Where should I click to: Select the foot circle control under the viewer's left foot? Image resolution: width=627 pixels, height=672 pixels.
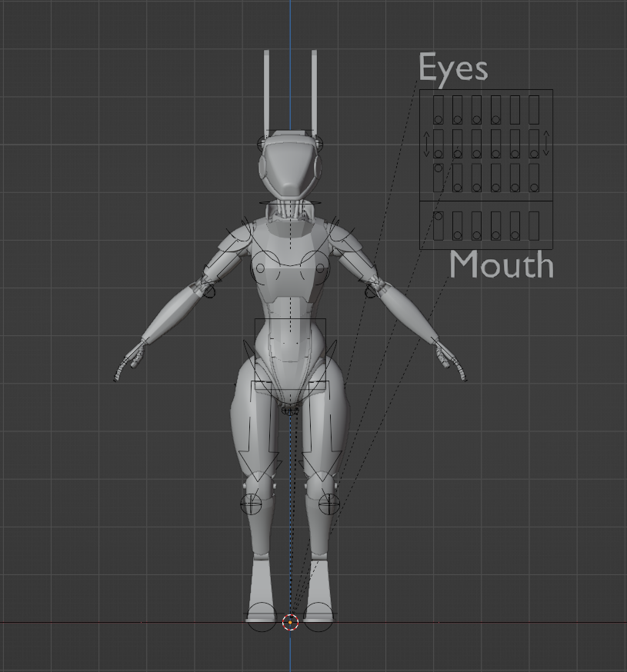262,617
